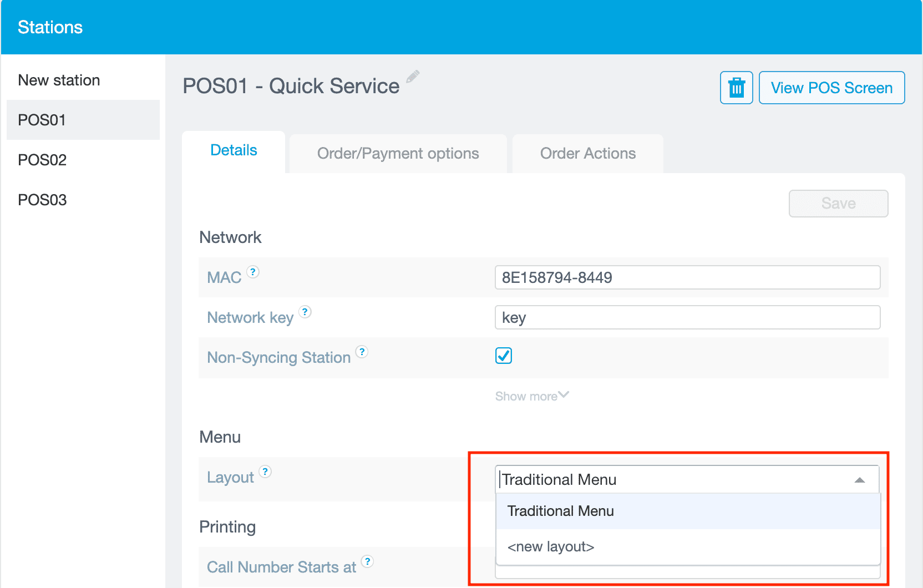Click the trash delete station icon
Viewport: 923px width, 588px height.
[x=736, y=88]
